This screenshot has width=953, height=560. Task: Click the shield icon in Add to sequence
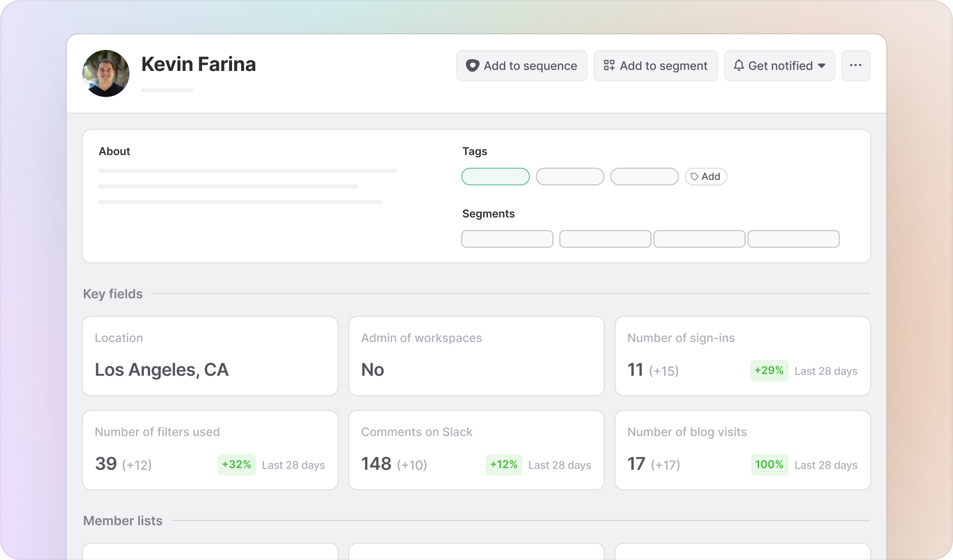pos(472,66)
